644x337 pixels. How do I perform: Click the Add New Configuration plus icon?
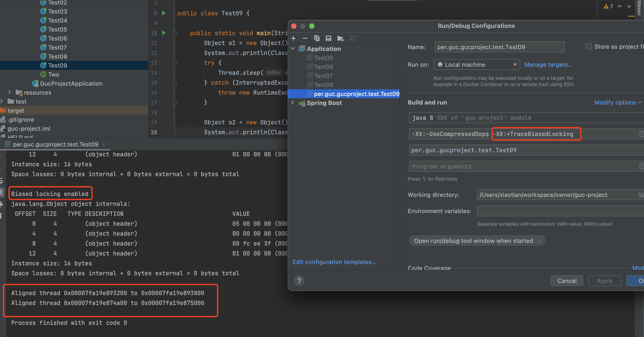tap(293, 38)
